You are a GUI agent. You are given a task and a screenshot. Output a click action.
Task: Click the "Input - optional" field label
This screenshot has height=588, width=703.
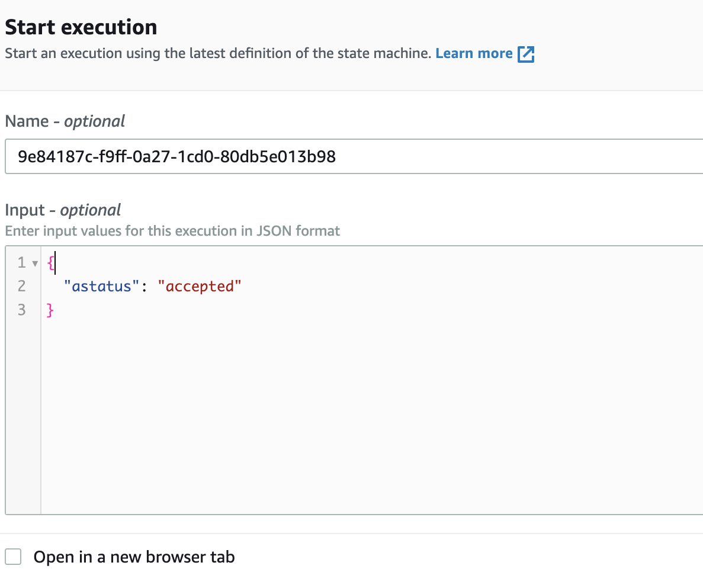pyautogui.click(x=62, y=210)
